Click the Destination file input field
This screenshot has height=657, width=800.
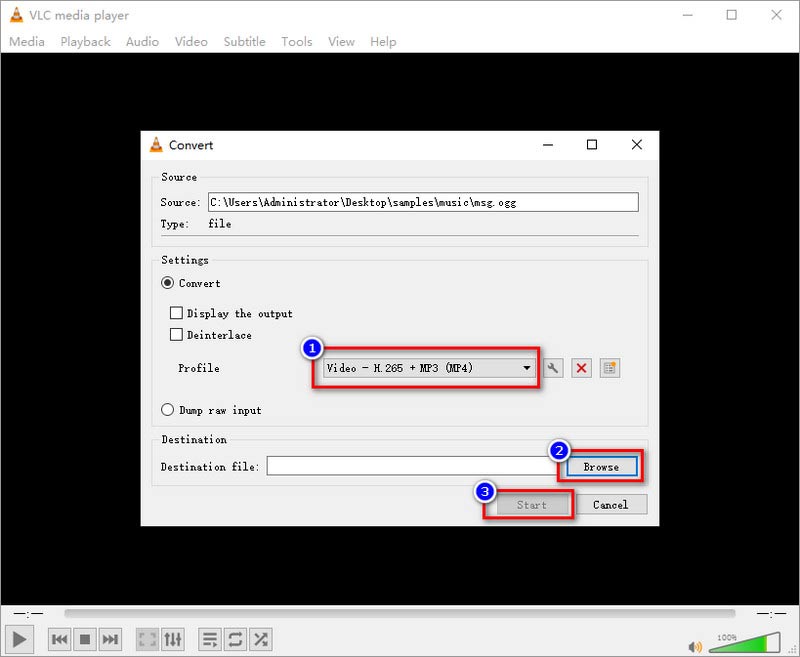pos(411,466)
